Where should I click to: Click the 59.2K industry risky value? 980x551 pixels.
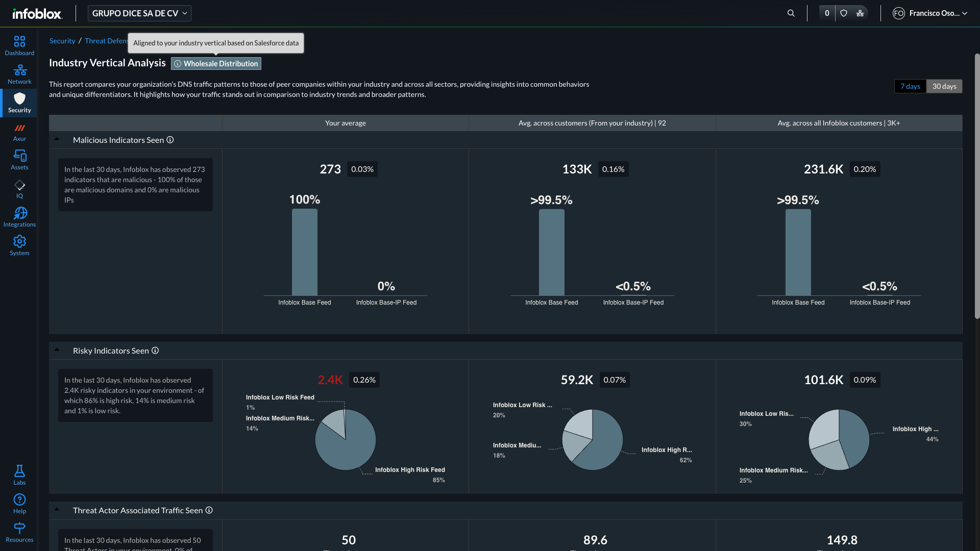[x=577, y=380]
